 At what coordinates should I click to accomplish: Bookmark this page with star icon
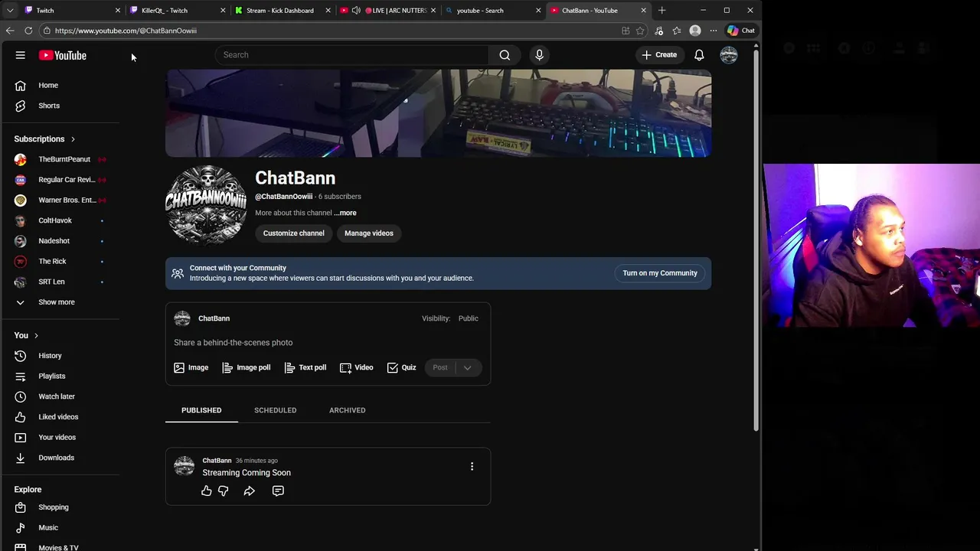tap(640, 31)
